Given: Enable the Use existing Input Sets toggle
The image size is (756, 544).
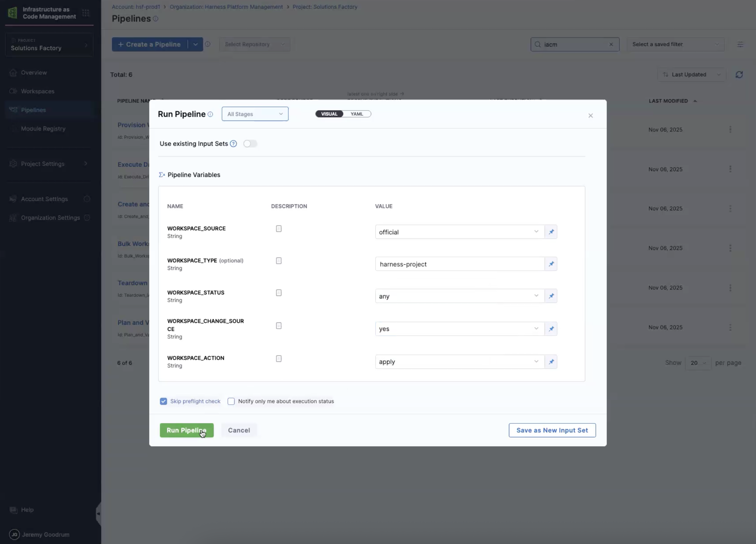Looking at the screenshot, I should click(x=250, y=144).
